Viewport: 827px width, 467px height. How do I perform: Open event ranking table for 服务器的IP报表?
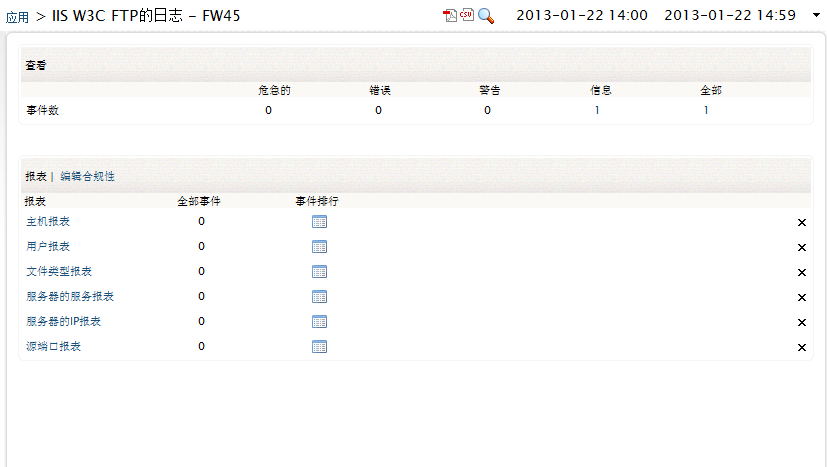point(320,321)
